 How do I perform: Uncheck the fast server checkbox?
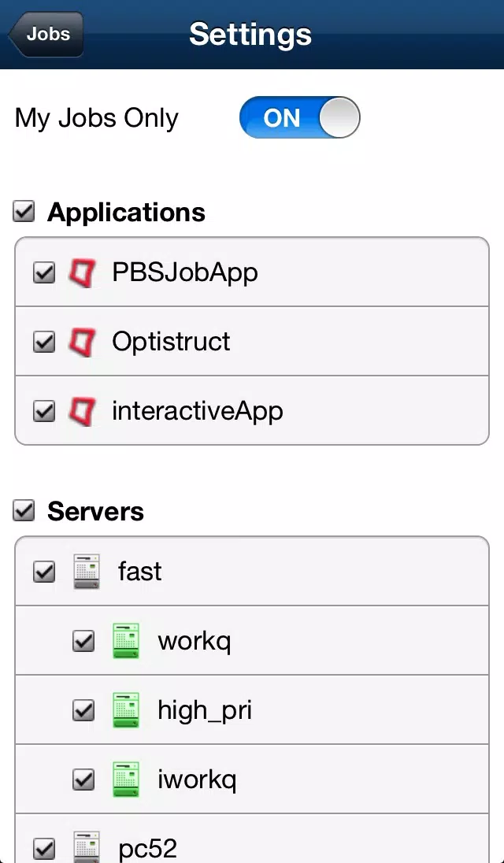(x=44, y=572)
